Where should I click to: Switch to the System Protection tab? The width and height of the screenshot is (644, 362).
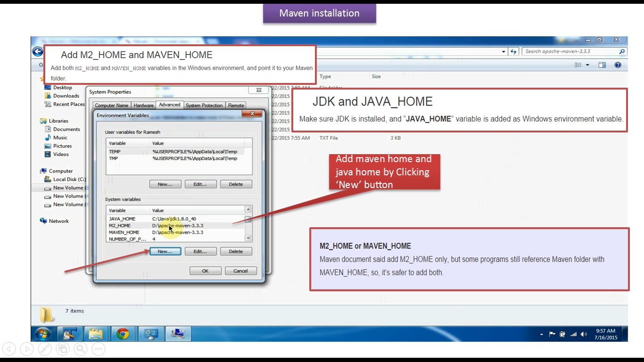click(x=204, y=106)
